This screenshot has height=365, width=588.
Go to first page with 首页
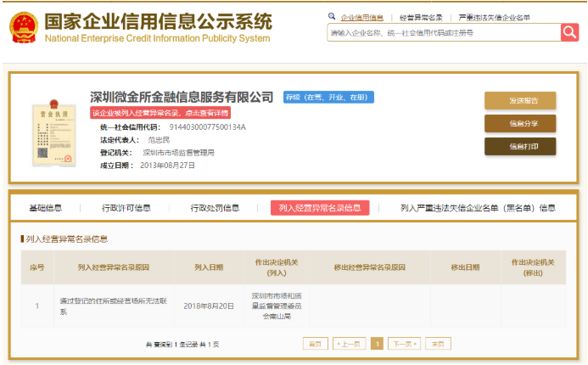pos(316,344)
